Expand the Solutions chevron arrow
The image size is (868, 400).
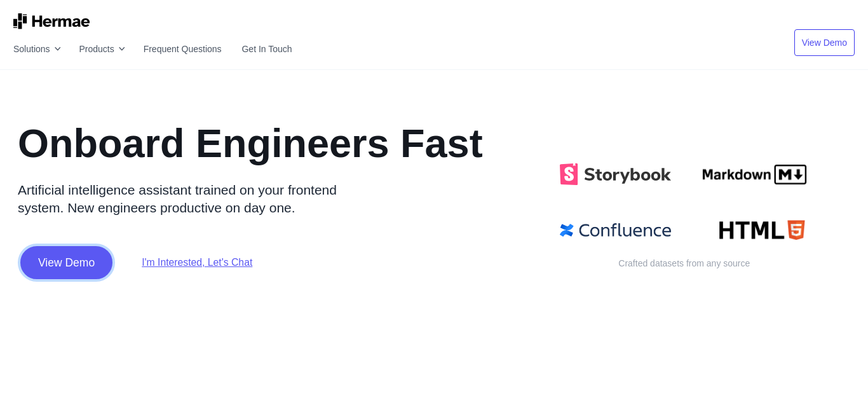57,49
